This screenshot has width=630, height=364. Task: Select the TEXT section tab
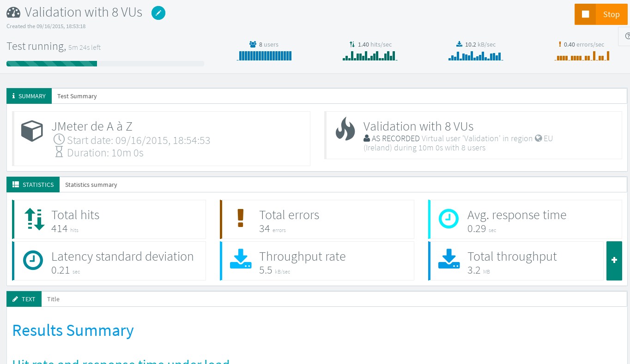point(24,299)
